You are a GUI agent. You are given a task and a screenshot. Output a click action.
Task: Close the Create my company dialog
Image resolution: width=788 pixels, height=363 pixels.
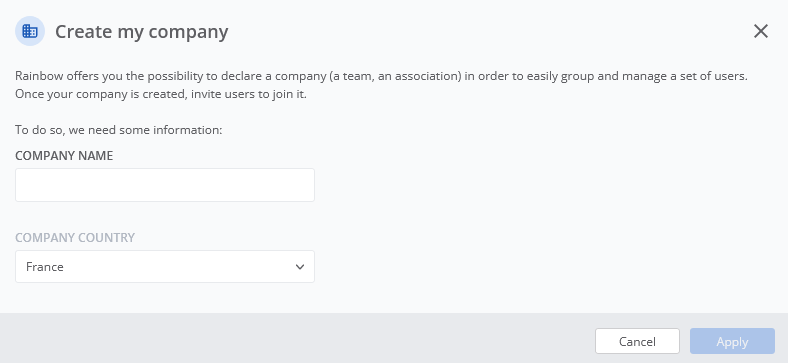pos(761,31)
